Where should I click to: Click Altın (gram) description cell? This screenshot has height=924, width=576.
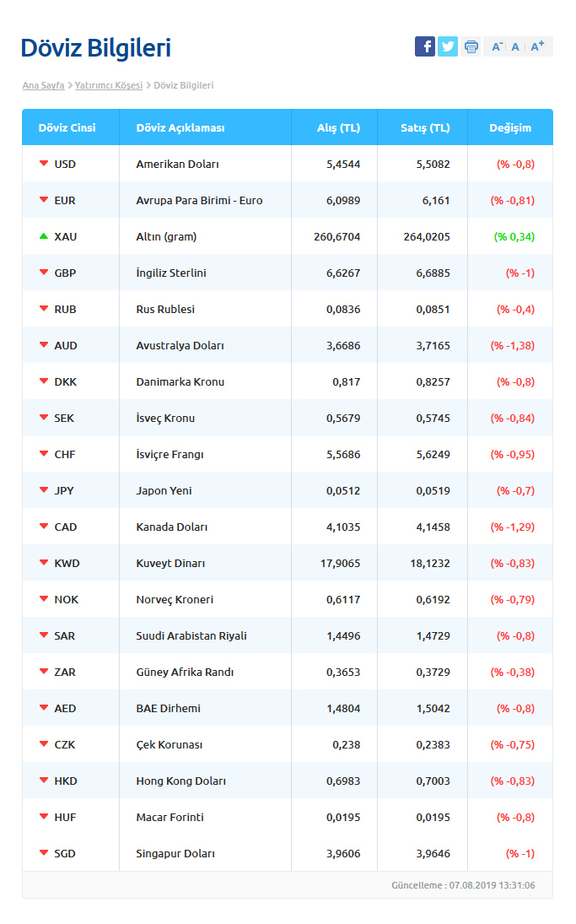point(167,237)
